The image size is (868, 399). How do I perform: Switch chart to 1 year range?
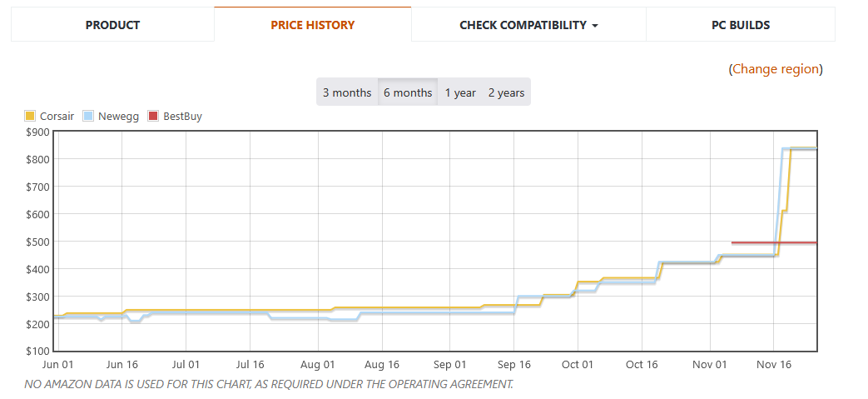point(460,92)
